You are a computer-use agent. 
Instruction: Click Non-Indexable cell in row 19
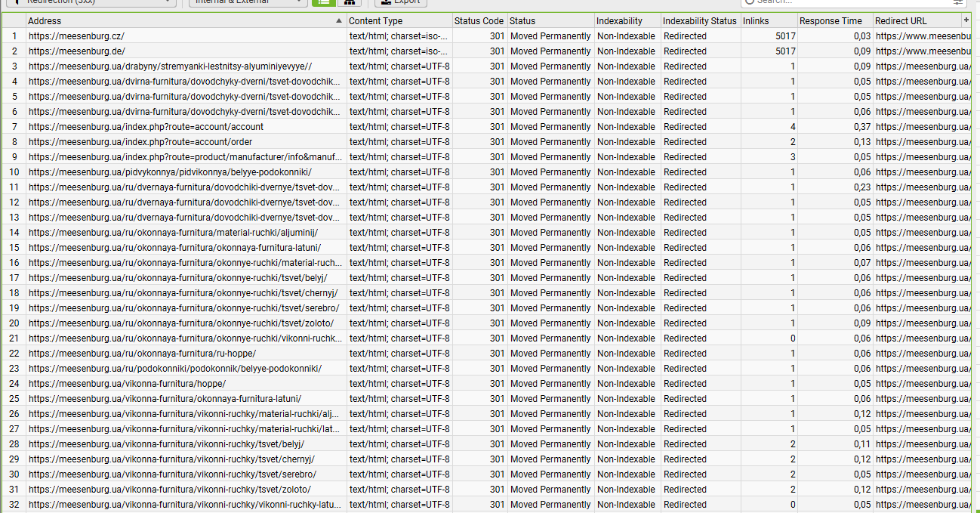pos(626,308)
